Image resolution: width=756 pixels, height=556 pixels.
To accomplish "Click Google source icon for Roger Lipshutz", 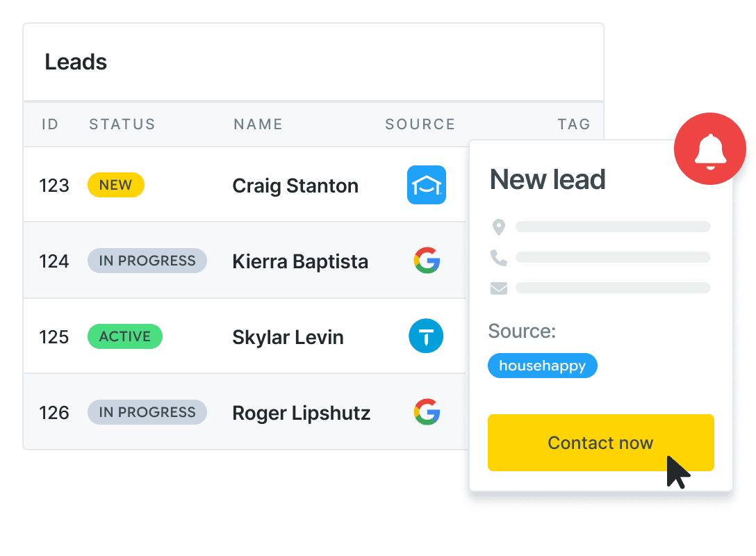I will tap(427, 412).
